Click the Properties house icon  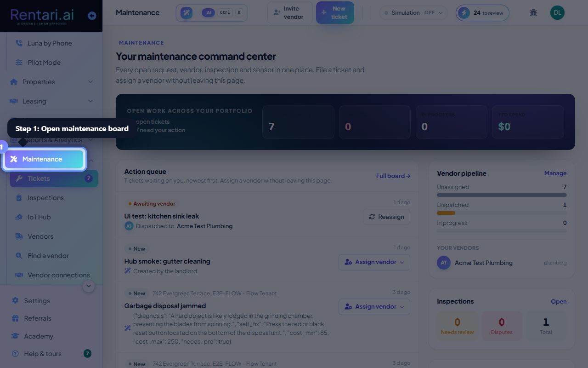[x=14, y=82]
